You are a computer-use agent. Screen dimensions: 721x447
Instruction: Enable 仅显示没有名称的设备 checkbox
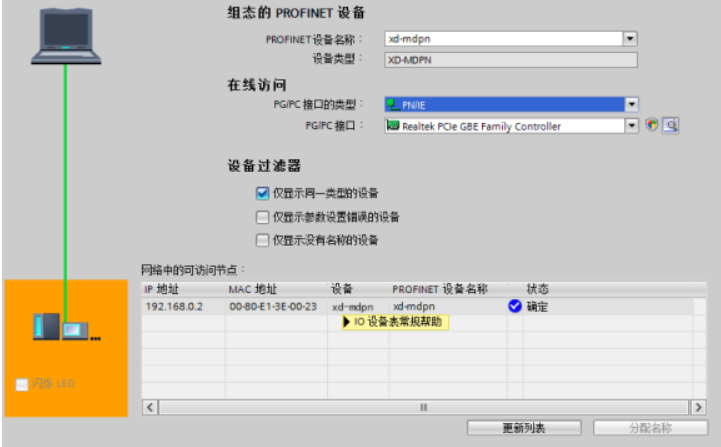point(262,240)
